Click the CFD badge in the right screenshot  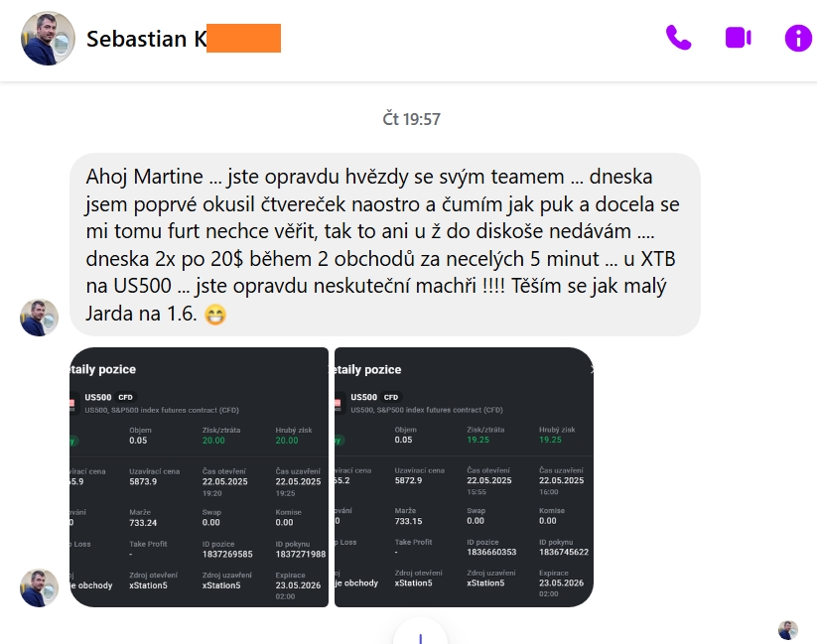pyautogui.click(x=391, y=397)
